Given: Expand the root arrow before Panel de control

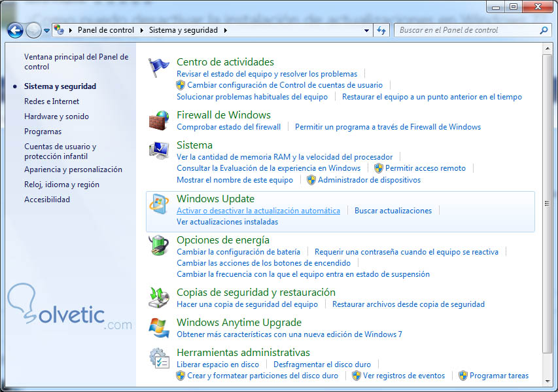Looking at the screenshot, I should click(x=71, y=31).
